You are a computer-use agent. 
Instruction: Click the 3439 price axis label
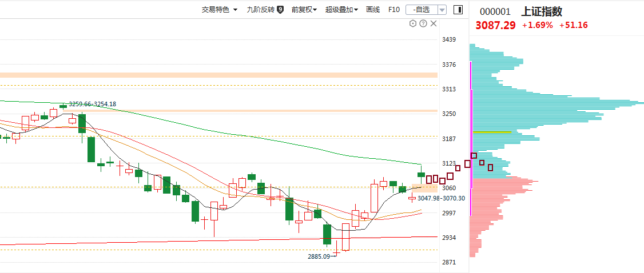(x=449, y=39)
